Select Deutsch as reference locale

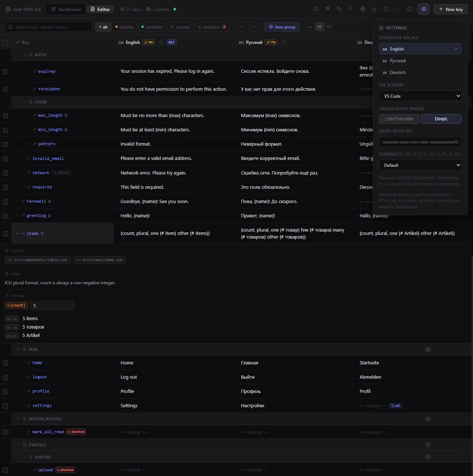[397, 72]
